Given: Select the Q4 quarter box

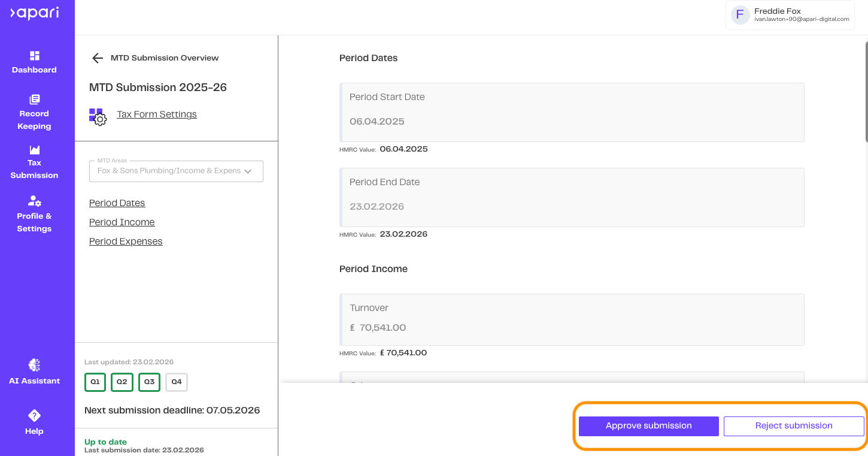Looking at the screenshot, I should click(x=177, y=382).
